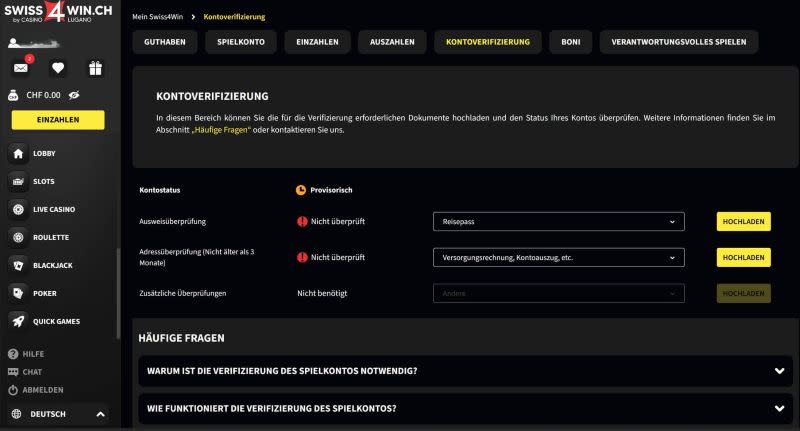Screen dimensions: 800x431
Task: Click the money bag balance icon
Action: pos(13,95)
